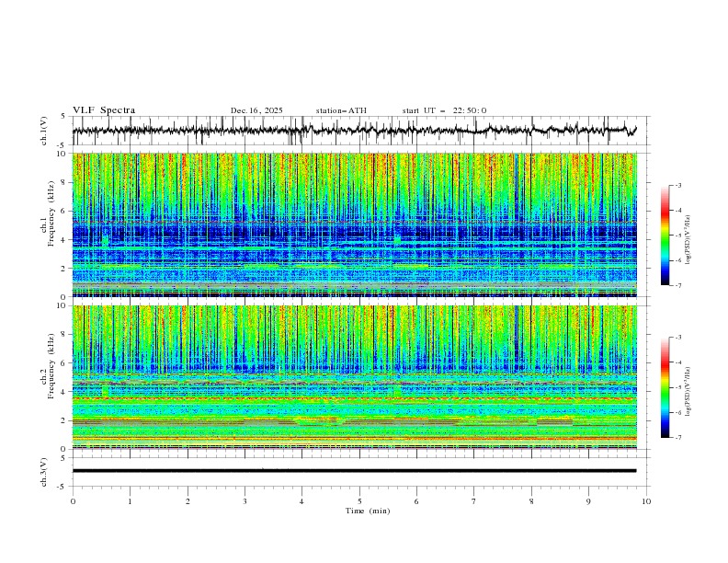Click time axis tick label "7"
Screen dimensions: 728x563
click(474, 501)
